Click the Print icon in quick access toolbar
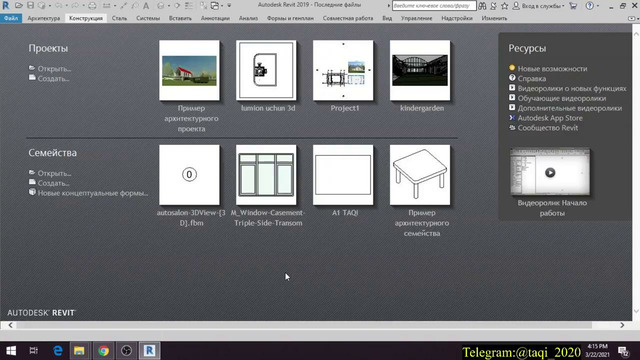 point(92,5)
